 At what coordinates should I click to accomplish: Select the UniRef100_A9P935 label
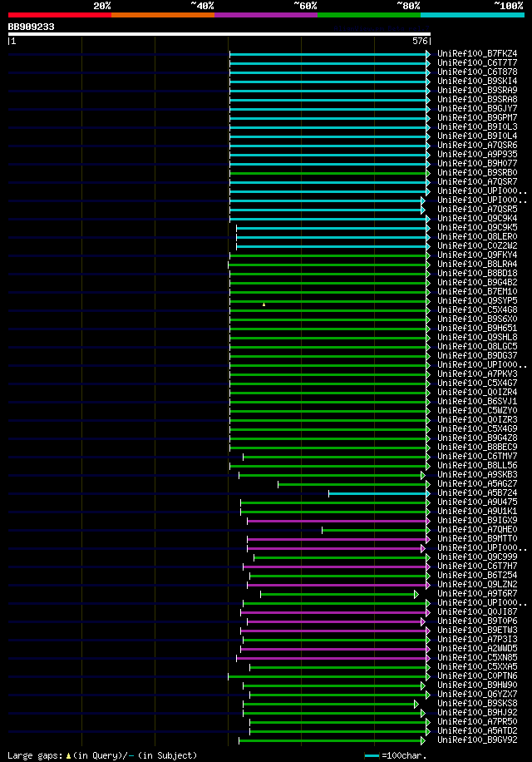(477, 154)
